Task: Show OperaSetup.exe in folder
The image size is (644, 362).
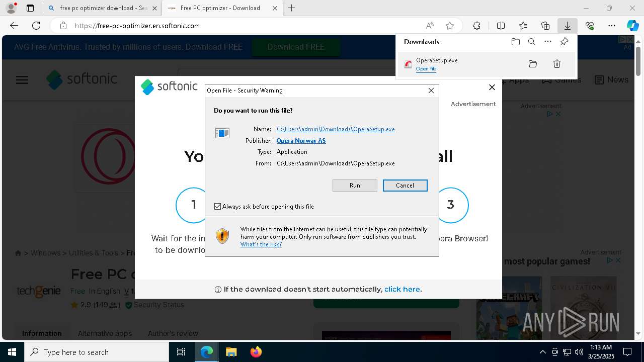Action: [533, 64]
